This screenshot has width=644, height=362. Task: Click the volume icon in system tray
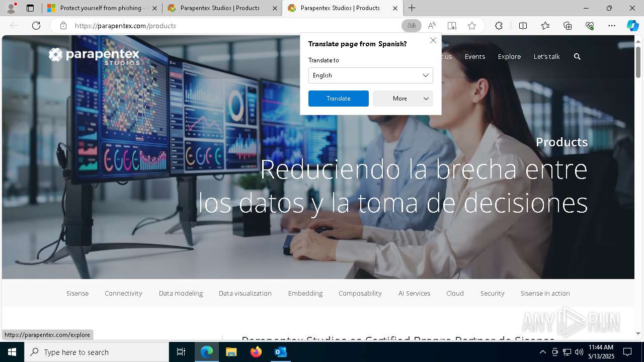coord(579,352)
